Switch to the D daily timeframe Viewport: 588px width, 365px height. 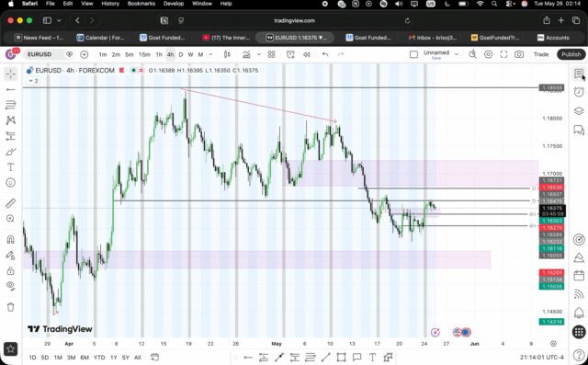tap(181, 54)
